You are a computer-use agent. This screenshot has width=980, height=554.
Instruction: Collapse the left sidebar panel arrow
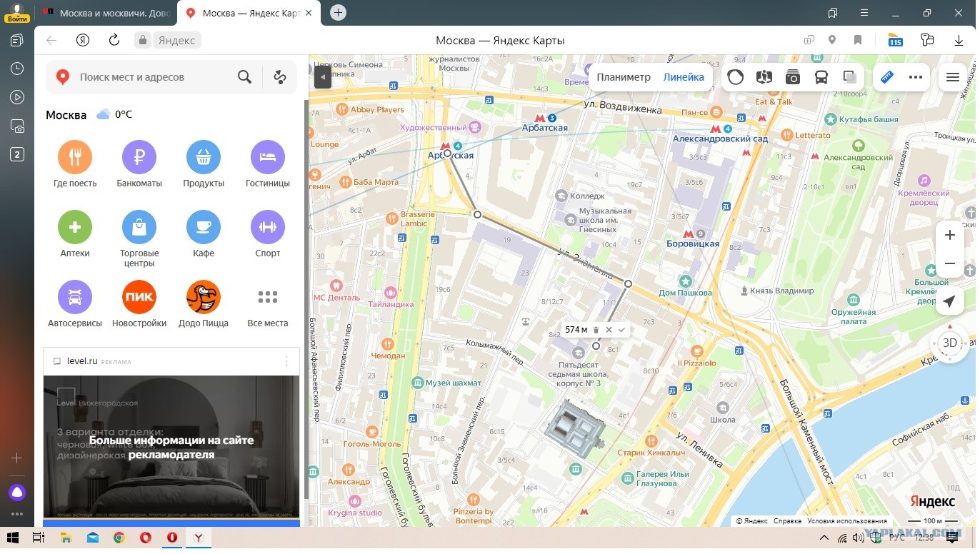(x=323, y=76)
